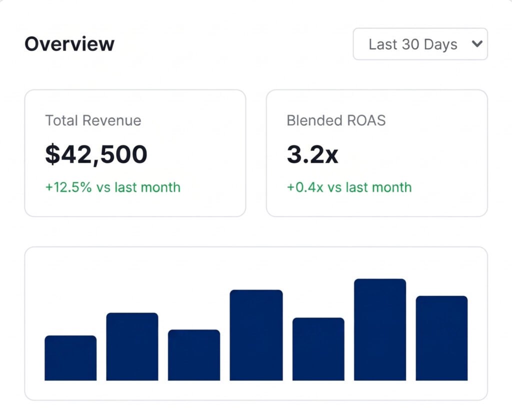This screenshot has height=420, width=512.
Task: Click the Blended ROAS label text
Action: click(336, 120)
